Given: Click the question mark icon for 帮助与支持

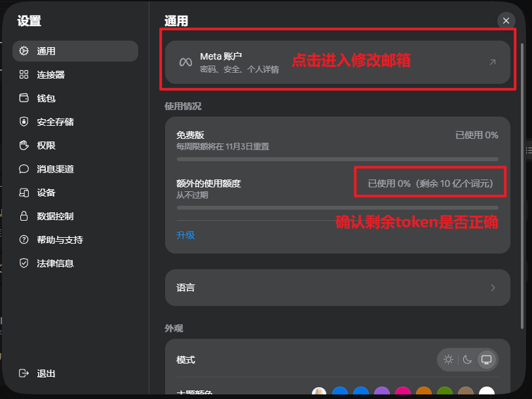Looking at the screenshot, I should tap(24, 240).
